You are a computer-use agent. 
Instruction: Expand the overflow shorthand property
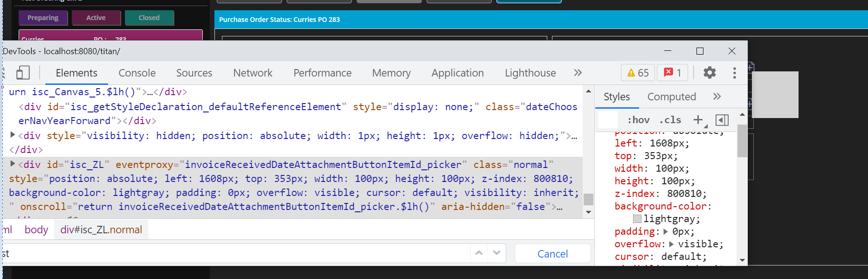(x=671, y=244)
